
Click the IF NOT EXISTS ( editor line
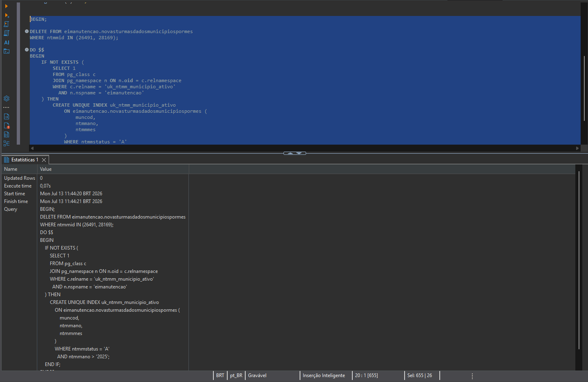click(63, 62)
